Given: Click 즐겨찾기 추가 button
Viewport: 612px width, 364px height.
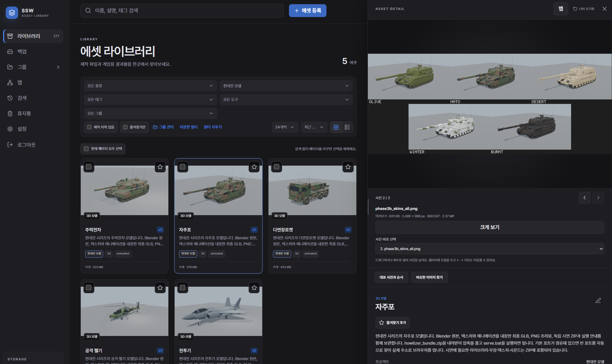Looking at the screenshot, I should (393, 323).
